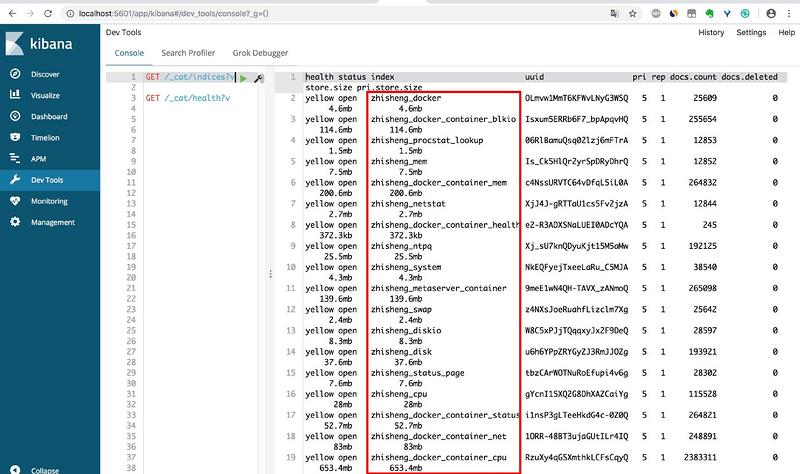Image resolution: width=800 pixels, height=474 pixels.
Task: Click the zhisheng_docker_container_cpu index name
Action: coord(439,457)
